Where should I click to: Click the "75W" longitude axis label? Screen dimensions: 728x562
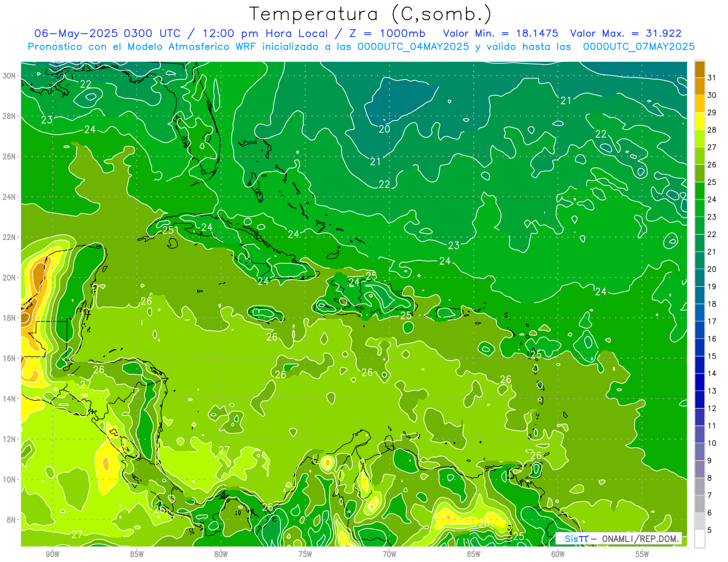point(305,554)
